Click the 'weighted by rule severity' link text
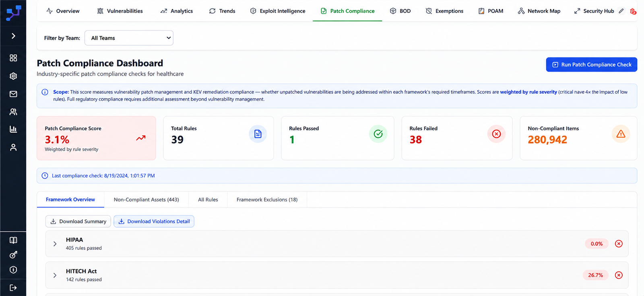Screen dimensions: 644x296 click(x=528, y=92)
